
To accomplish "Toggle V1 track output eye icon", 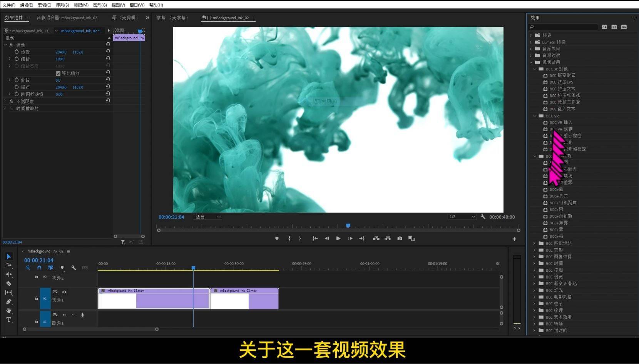I will [64, 292].
